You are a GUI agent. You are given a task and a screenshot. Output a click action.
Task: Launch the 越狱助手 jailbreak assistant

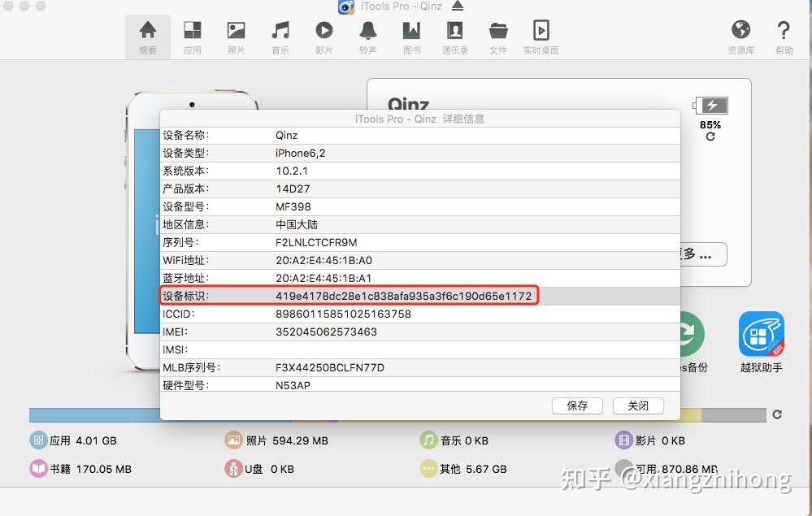point(761,335)
